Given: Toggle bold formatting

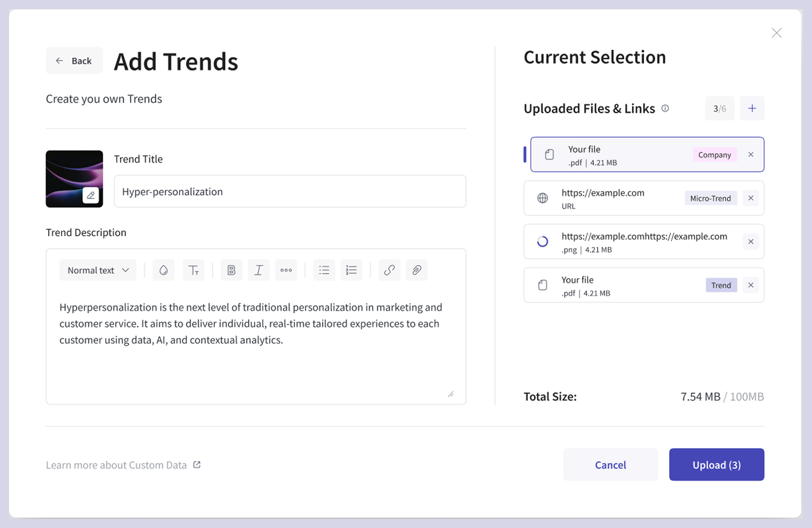Looking at the screenshot, I should [231, 270].
